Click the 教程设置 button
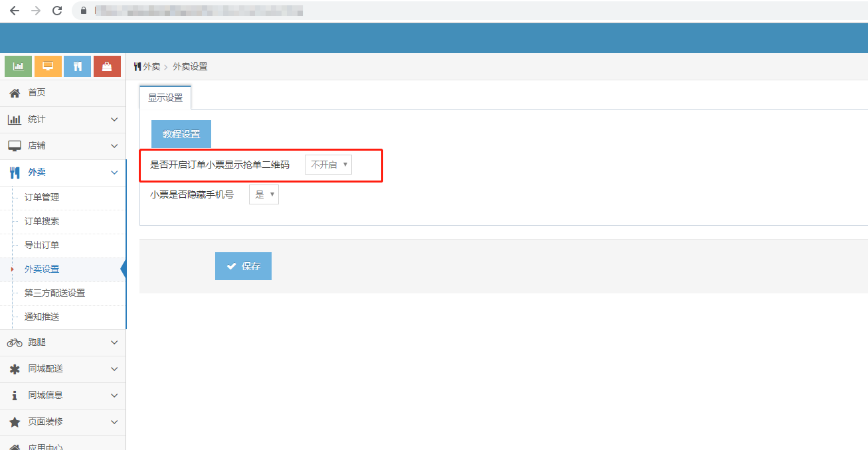The height and width of the screenshot is (450, 868). tap(181, 134)
